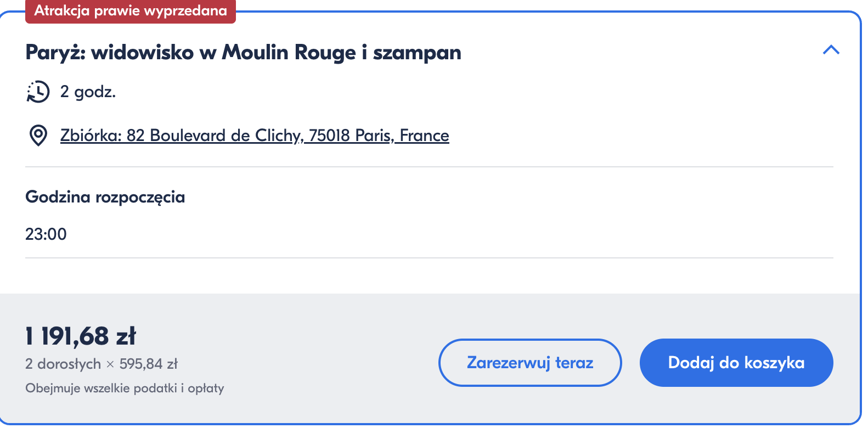Click the word szampan in the title

click(x=417, y=53)
